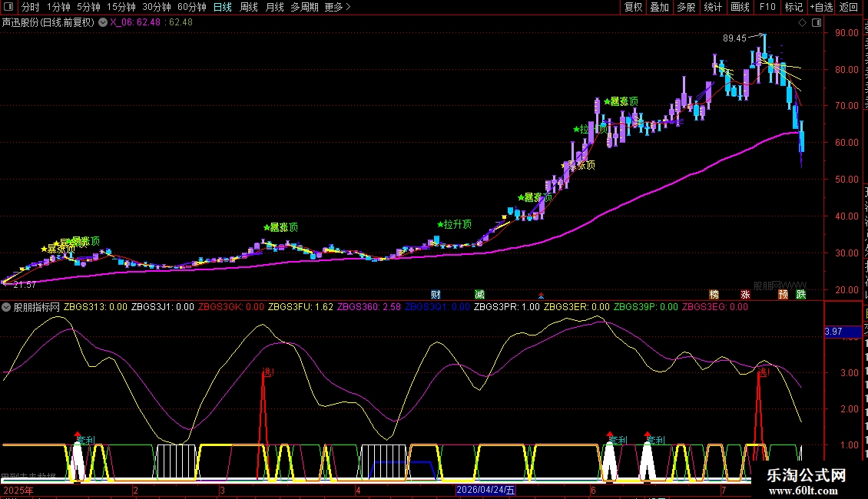Screen dimensions: 868x499
Task: Click the ZBGS3J1: 0.00 value label
Action: 163,307
